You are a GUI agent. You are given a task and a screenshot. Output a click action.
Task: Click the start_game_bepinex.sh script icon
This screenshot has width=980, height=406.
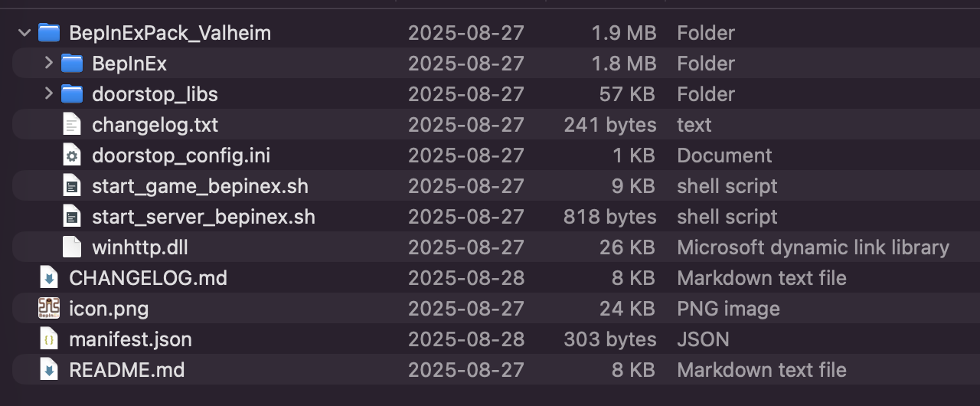click(71, 186)
